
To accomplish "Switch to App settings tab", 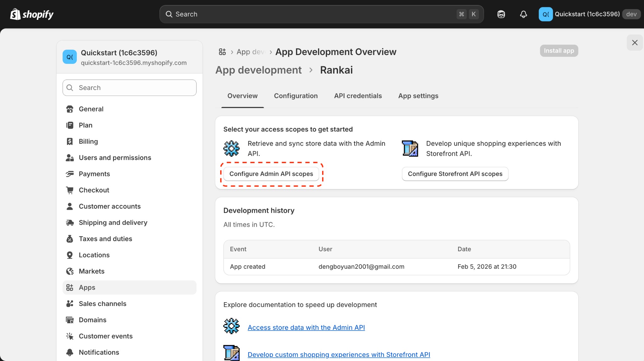I will point(418,96).
